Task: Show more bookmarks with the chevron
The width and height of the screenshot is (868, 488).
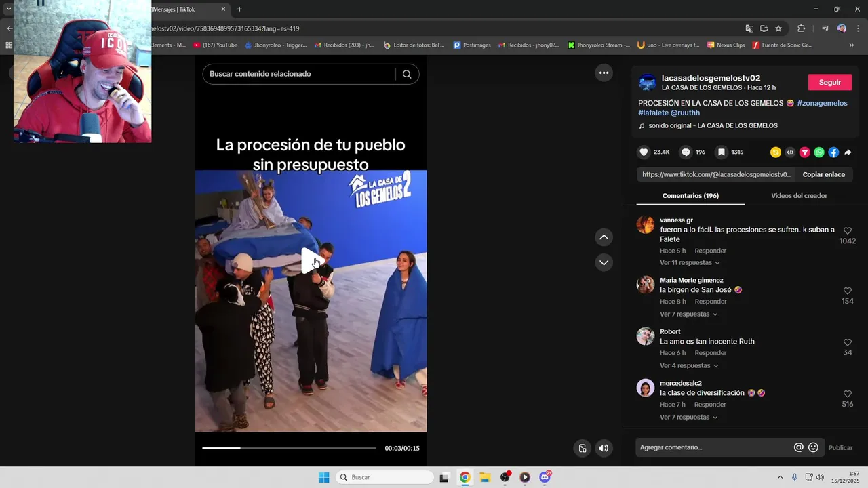Action: click(x=852, y=45)
